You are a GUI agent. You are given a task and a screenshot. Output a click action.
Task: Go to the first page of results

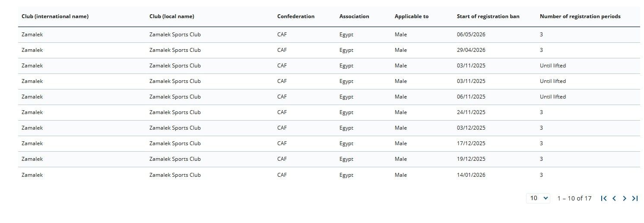click(604, 198)
